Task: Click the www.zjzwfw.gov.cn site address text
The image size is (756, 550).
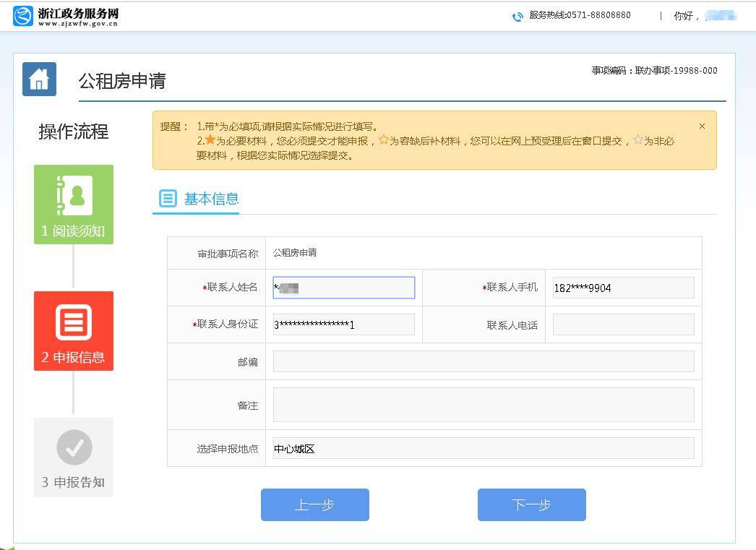Action: click(78, 24)
